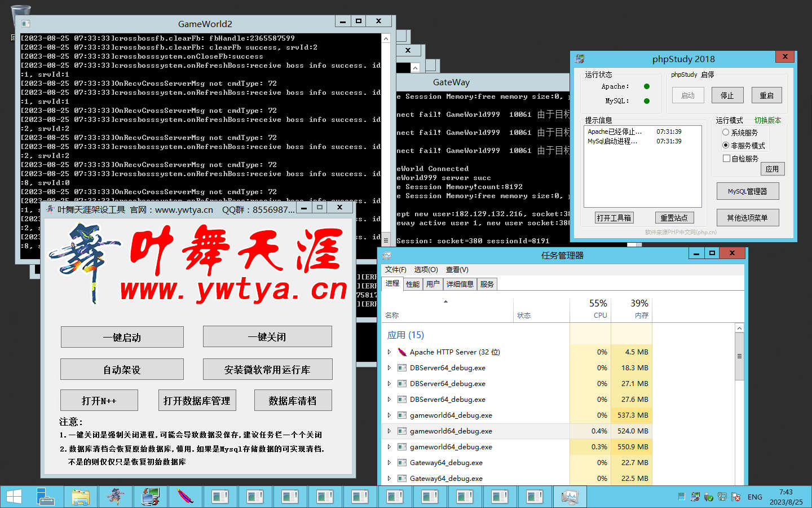Click the 一键启动 button
The image size is (812, 508).
(122, 337)
